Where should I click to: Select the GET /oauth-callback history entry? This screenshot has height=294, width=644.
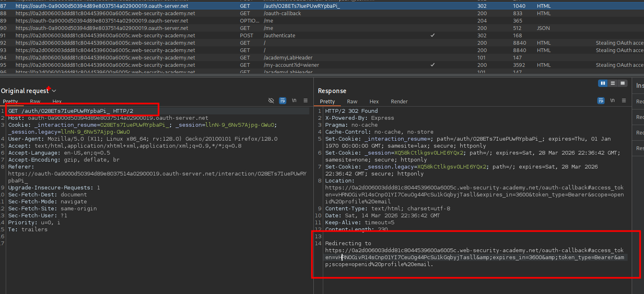(282, 14)
